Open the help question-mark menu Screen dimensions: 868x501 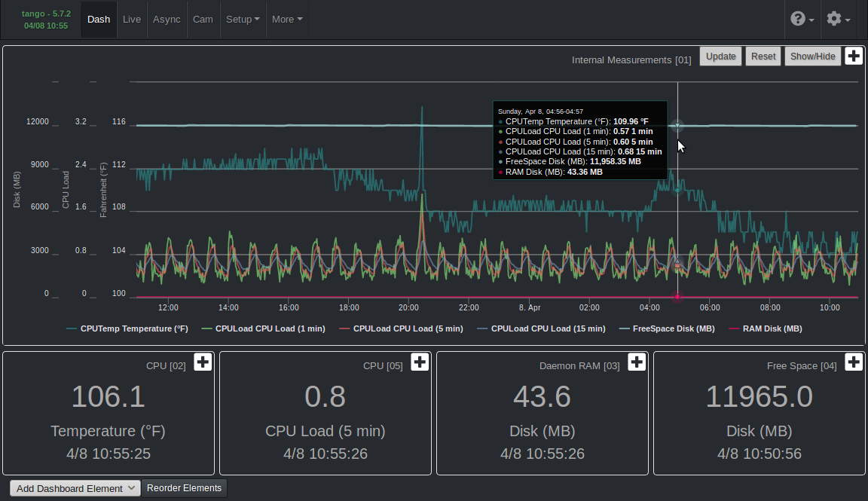(799, 20)
